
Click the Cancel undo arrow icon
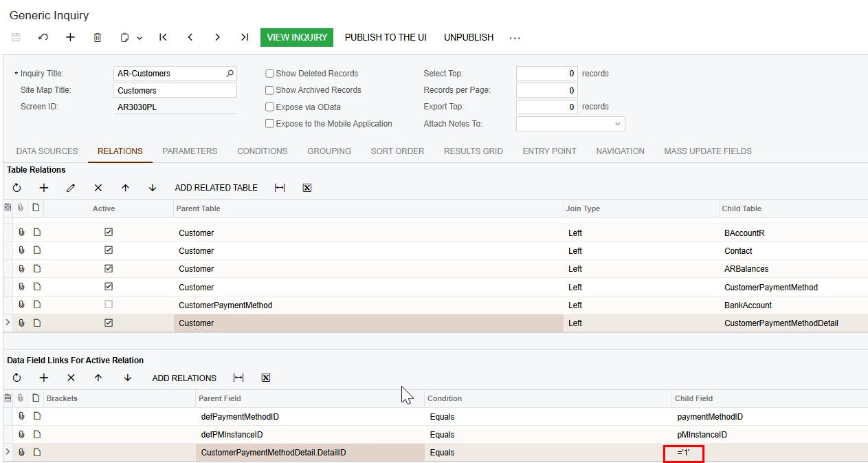pos(43,37)
